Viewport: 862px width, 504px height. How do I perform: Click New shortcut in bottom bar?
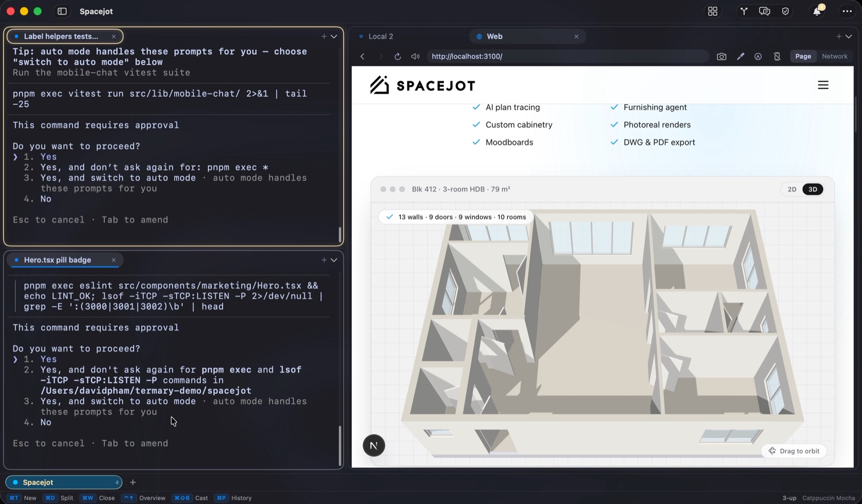coord(22,498)
